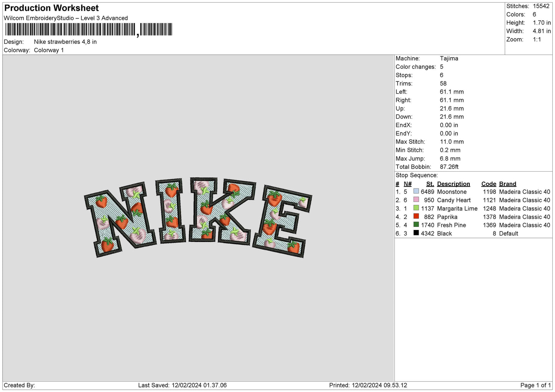The height and width of the screenshot is (392, 555).
Task: Click stitch count 4342 in Black row
Action: [427, 233]
